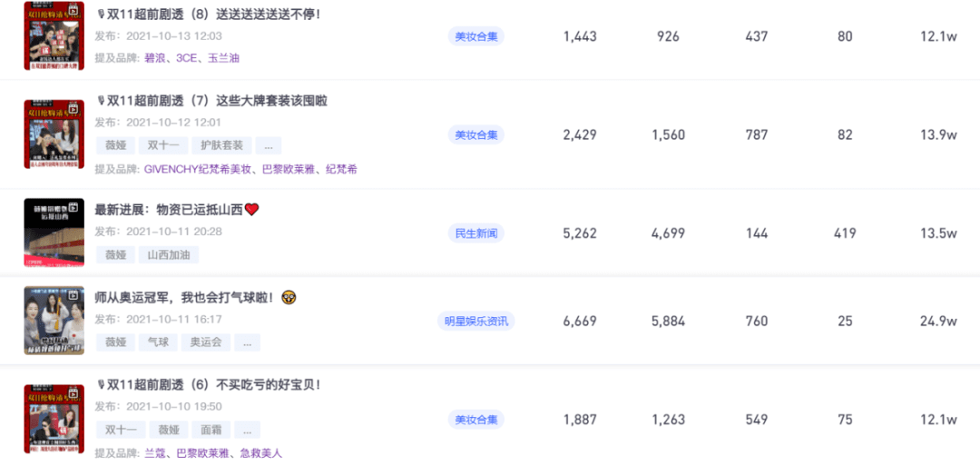The height and width of the screenshot is (466, 980).
Task: Open the 碧浪 brand link
Action: pos(155,57)
